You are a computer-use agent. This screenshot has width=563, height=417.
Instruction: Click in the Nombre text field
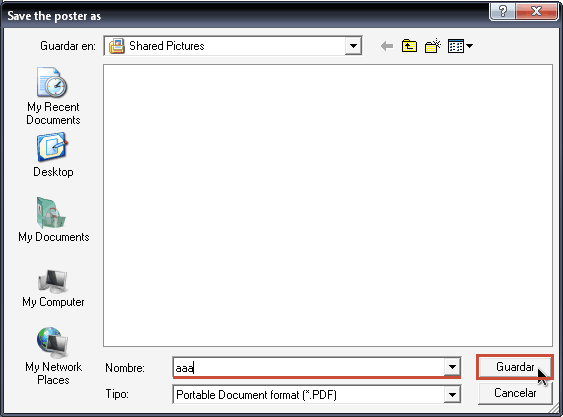(308, 367)
